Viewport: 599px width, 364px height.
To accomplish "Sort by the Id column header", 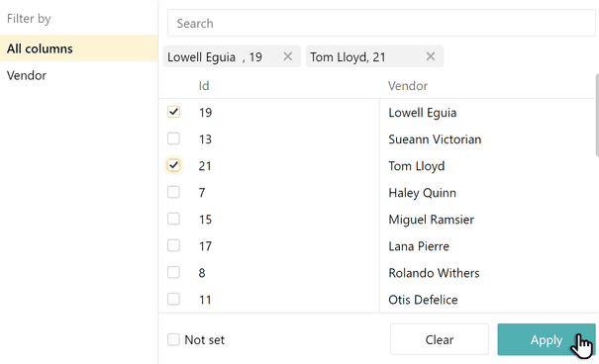I will (204, 86).
